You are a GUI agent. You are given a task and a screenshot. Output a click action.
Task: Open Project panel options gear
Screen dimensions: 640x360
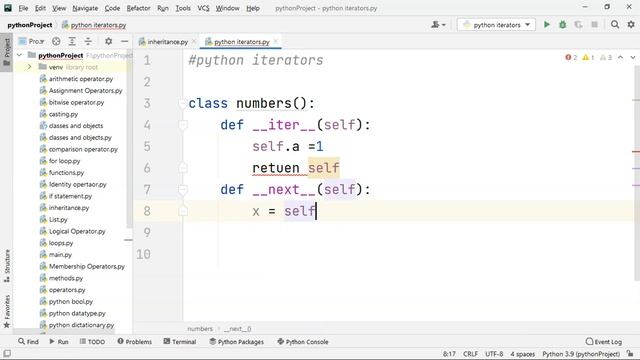click(x=108, y=41)
